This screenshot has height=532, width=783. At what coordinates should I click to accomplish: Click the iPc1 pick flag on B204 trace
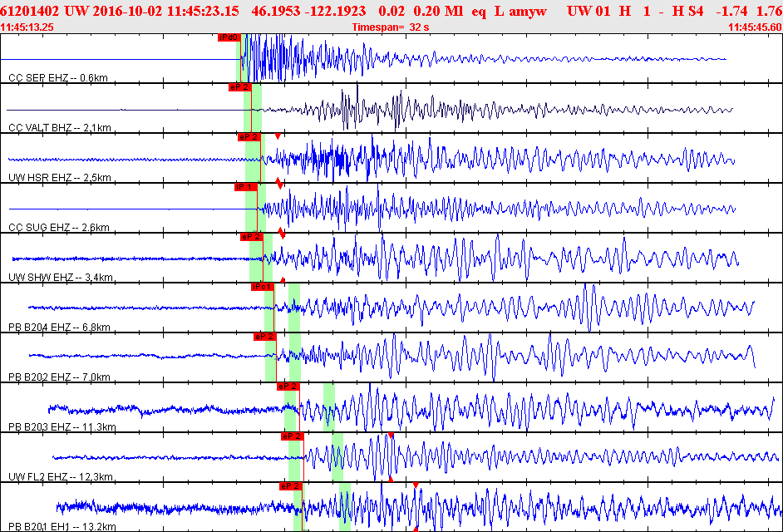pos(262,287)
